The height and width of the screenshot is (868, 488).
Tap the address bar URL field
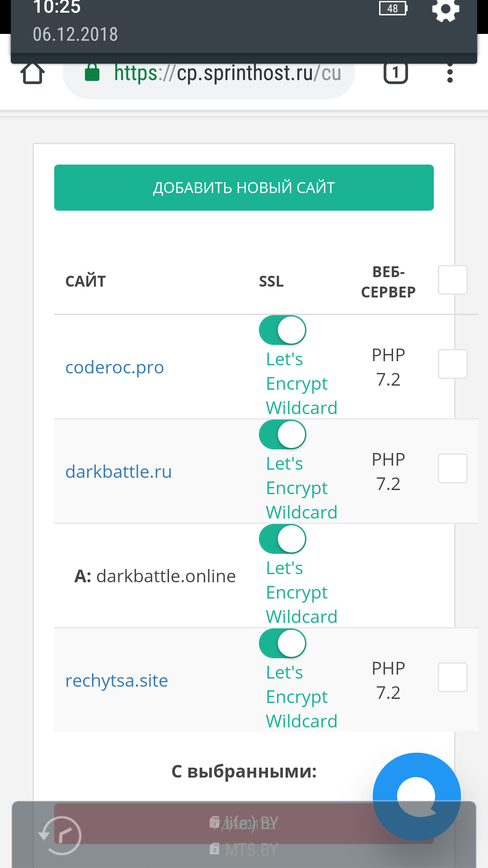click(226, 74)
